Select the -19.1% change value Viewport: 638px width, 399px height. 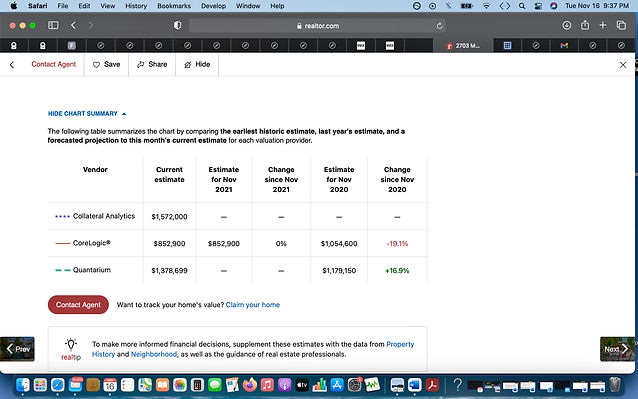click(397, 244)
